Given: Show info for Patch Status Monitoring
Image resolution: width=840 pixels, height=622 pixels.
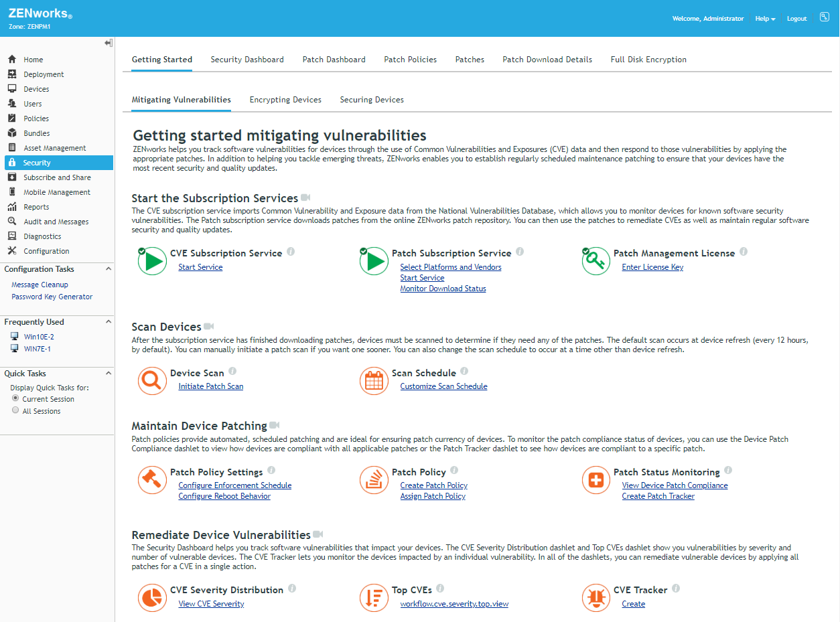Looking at the screenshot, I should [728, 470].
